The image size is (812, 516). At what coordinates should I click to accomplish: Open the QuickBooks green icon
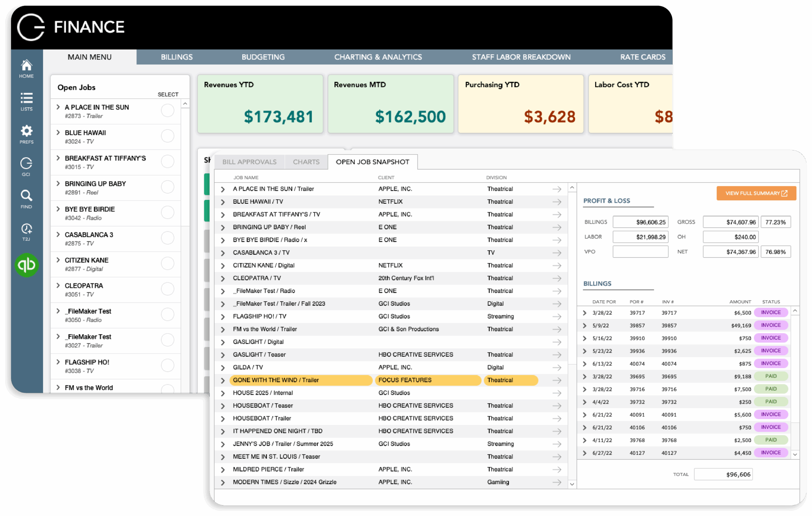pos(27,265)
